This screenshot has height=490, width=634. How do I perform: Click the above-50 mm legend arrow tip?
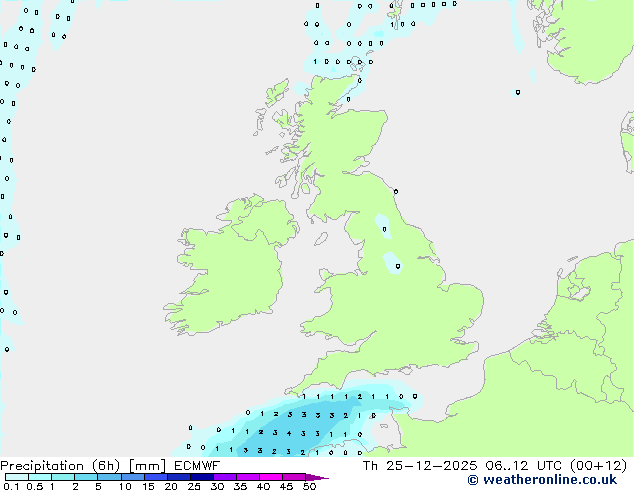tap(317, 477)
